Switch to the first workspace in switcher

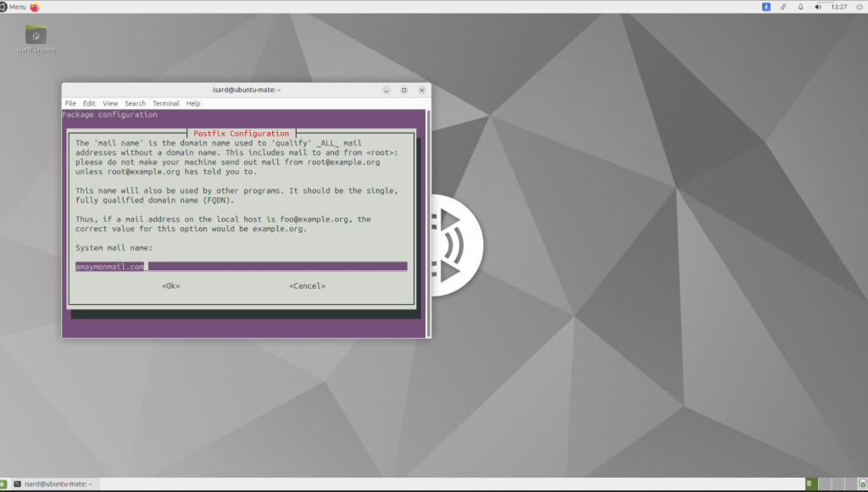811,484
